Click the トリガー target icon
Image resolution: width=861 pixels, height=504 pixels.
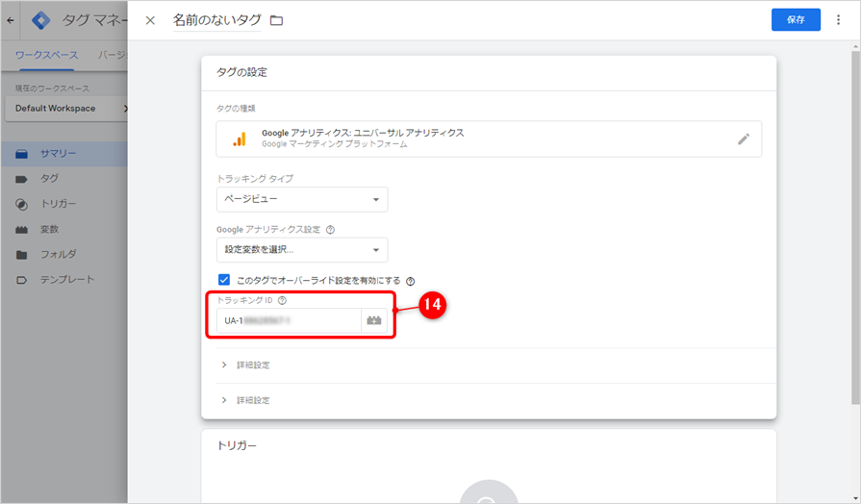(21, 204)
